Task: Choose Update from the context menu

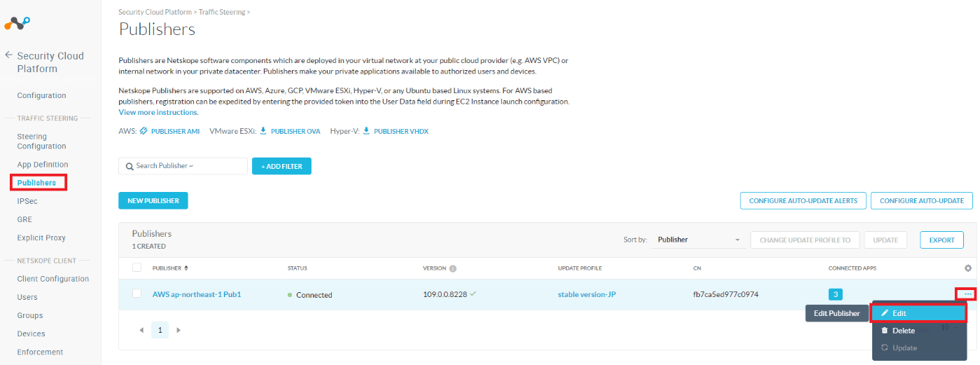Action: click(x=919, y=347)
